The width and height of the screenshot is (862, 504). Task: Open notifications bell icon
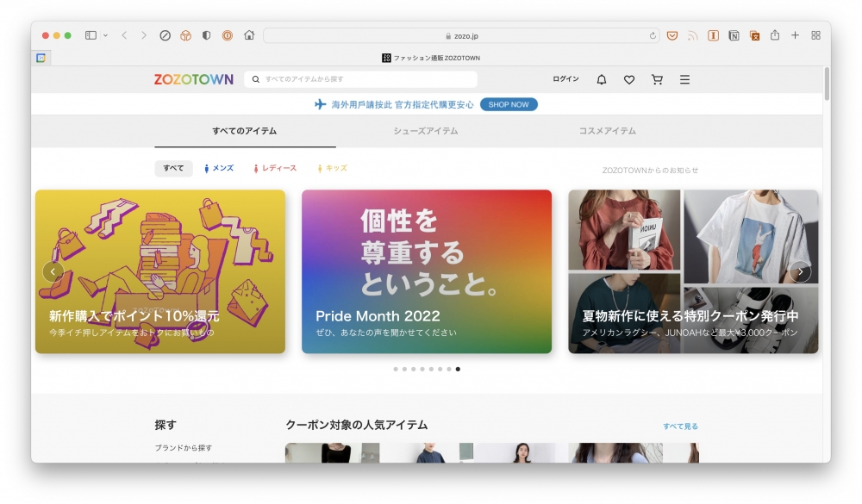(602, 80)
